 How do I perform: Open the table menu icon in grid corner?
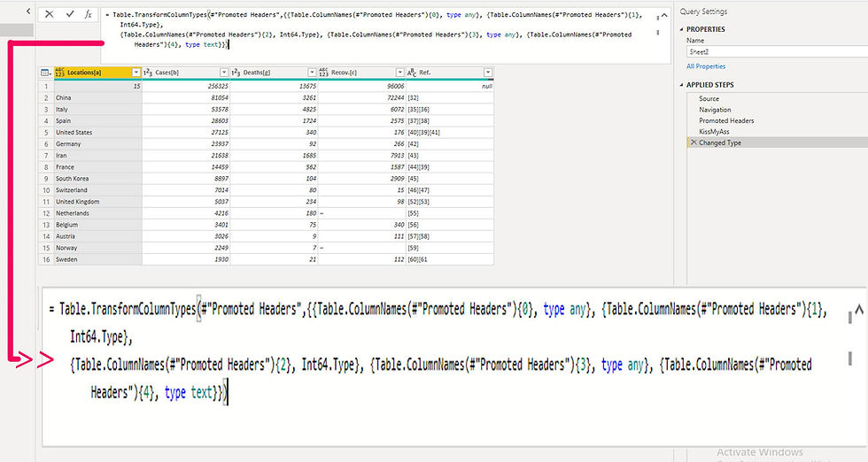pos(45,73)
